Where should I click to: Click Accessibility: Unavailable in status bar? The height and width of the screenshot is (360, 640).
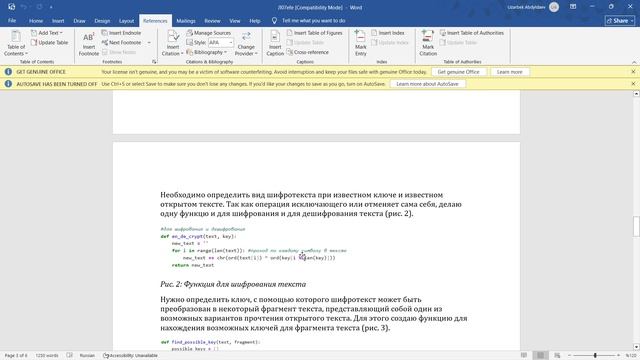click(130, 356)
